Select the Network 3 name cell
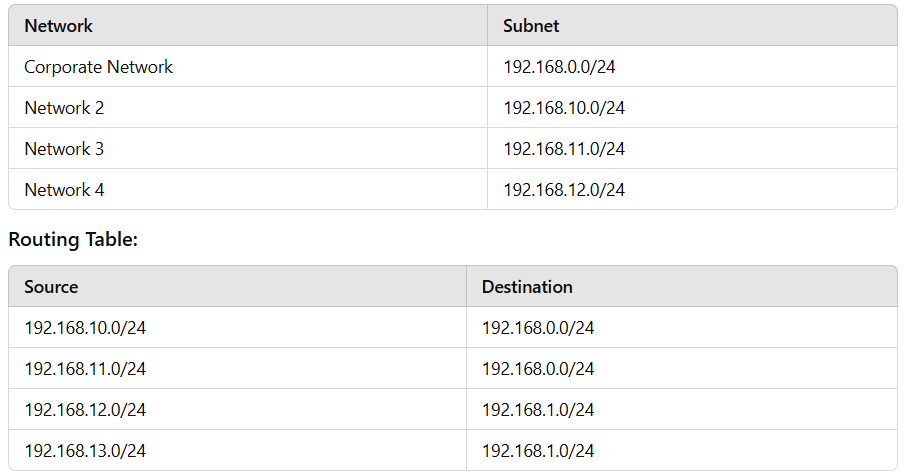 [64, 149]
